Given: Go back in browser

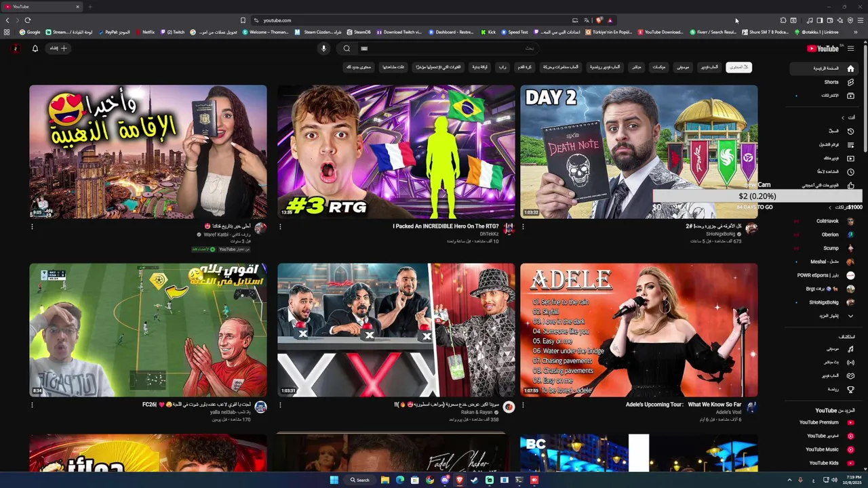Looking at the screenshot, I should 7,20.
